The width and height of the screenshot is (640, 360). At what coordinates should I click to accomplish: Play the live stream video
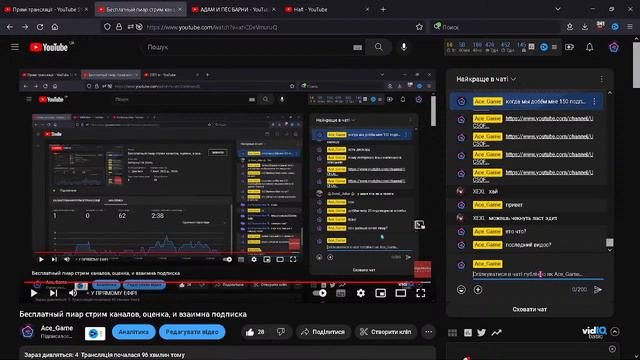34,293
